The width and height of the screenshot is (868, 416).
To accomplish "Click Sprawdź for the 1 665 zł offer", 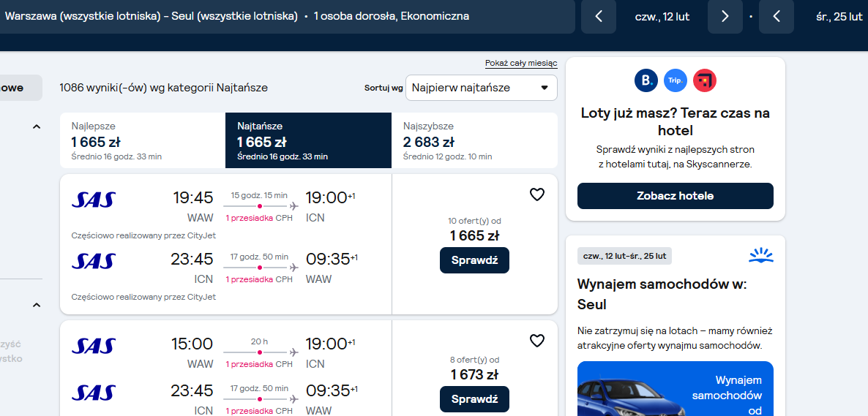I will coord(474,260).
